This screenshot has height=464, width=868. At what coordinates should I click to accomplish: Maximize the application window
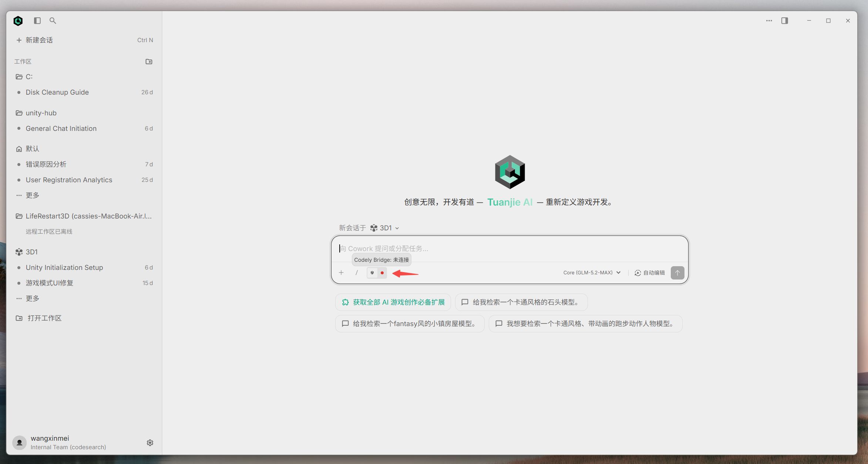tap(828, 21)
